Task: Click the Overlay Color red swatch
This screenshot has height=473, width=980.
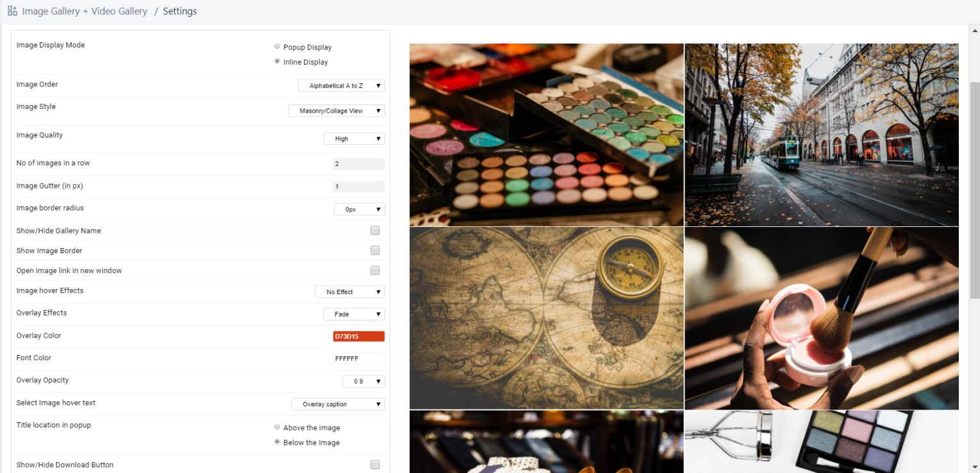Action: pos(358,336)
